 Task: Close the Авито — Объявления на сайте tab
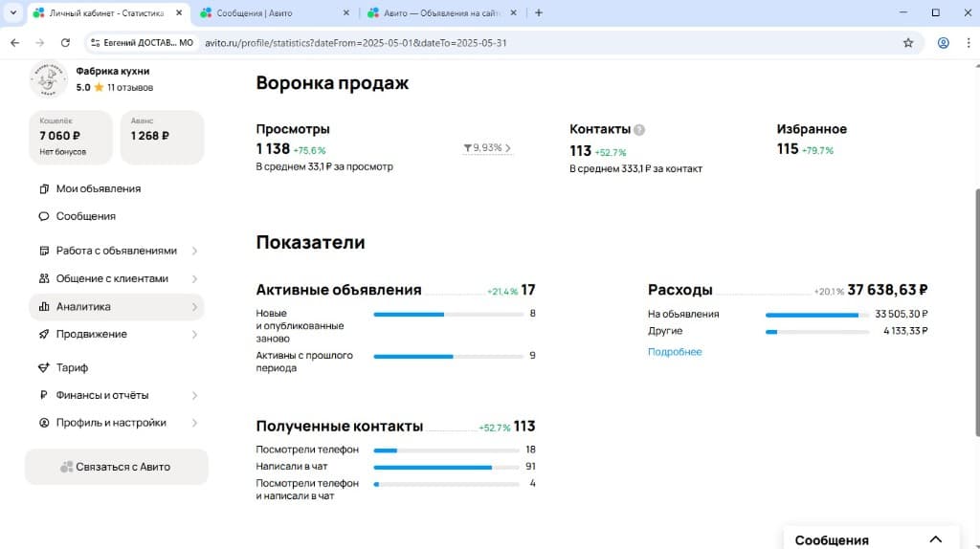[513, 12]
